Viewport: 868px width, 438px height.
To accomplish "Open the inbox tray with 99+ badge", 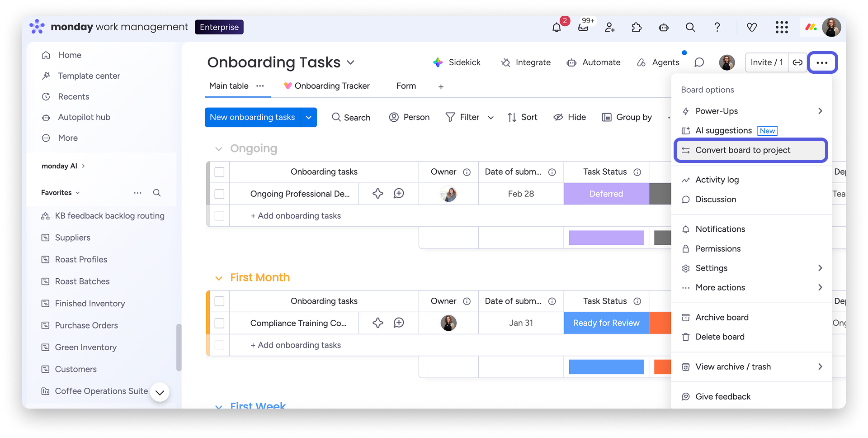I will pos(583,27).
